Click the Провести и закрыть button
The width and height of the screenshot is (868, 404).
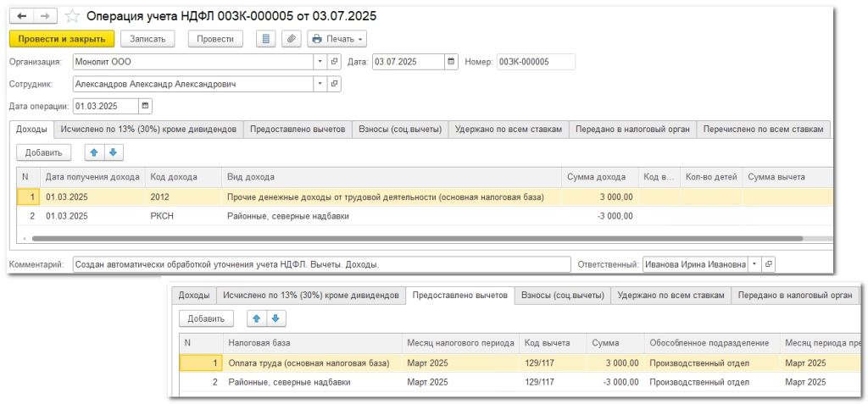pos(61,39)
